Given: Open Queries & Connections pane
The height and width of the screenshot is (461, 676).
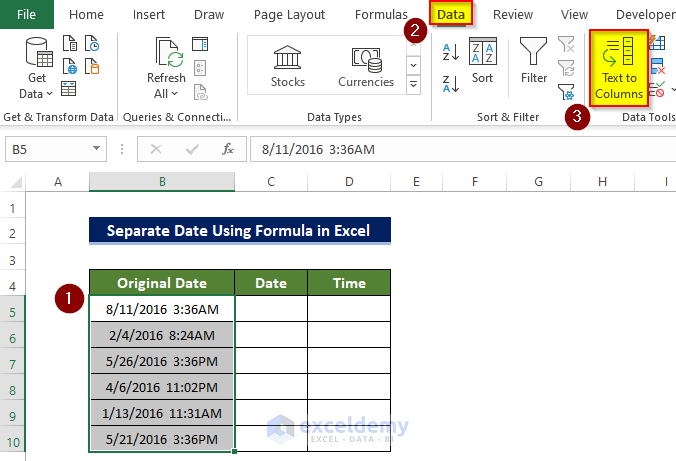Looking at the screenshot, I should [x=200, y=44].
